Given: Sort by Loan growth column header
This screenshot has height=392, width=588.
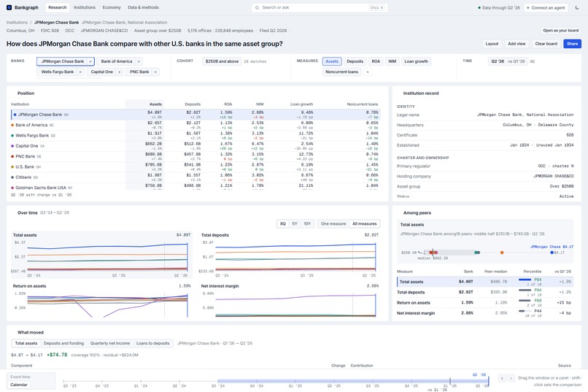Looking at the screenshot, I should click(301, 104).
